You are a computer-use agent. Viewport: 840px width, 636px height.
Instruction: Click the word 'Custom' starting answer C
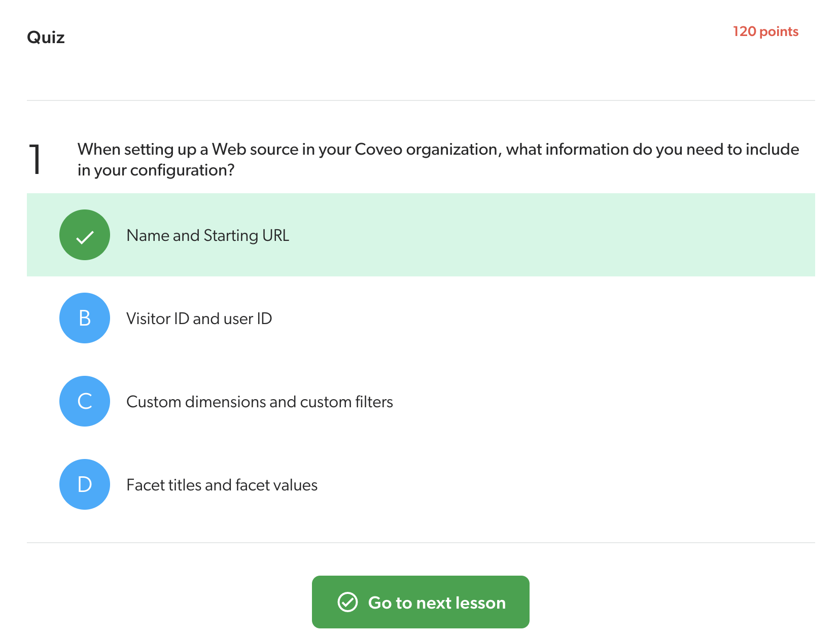click(x=154, y=402)
